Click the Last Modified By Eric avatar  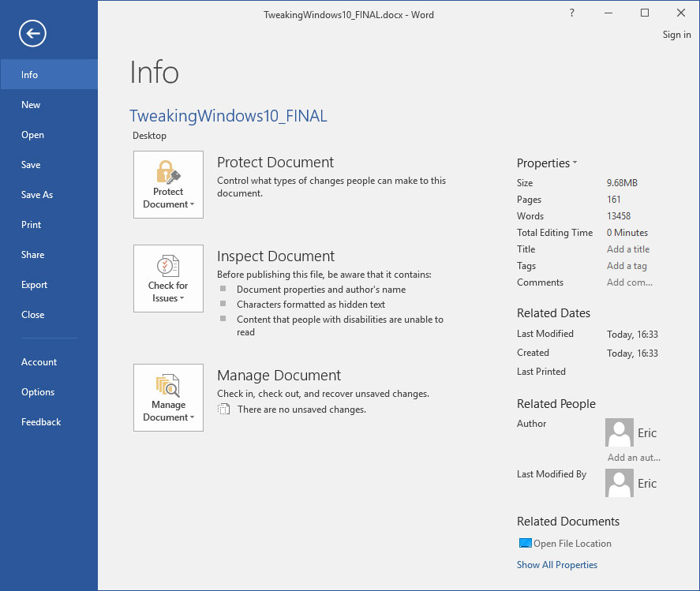[620, 483]
